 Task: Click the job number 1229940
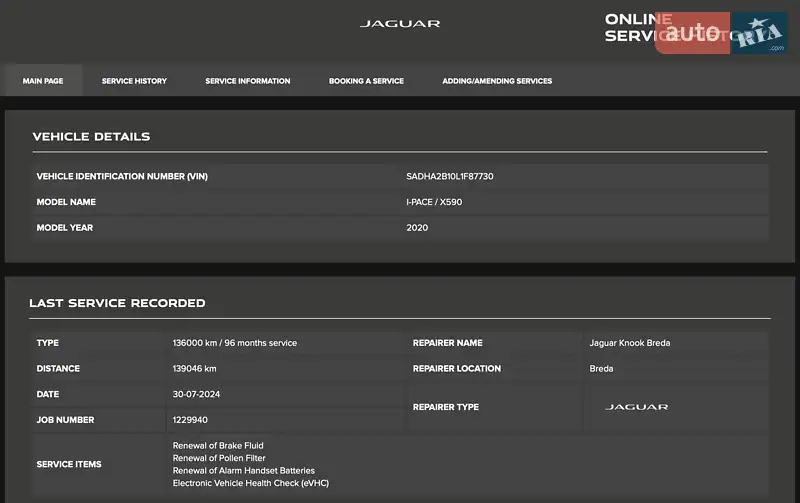(190, 420)
